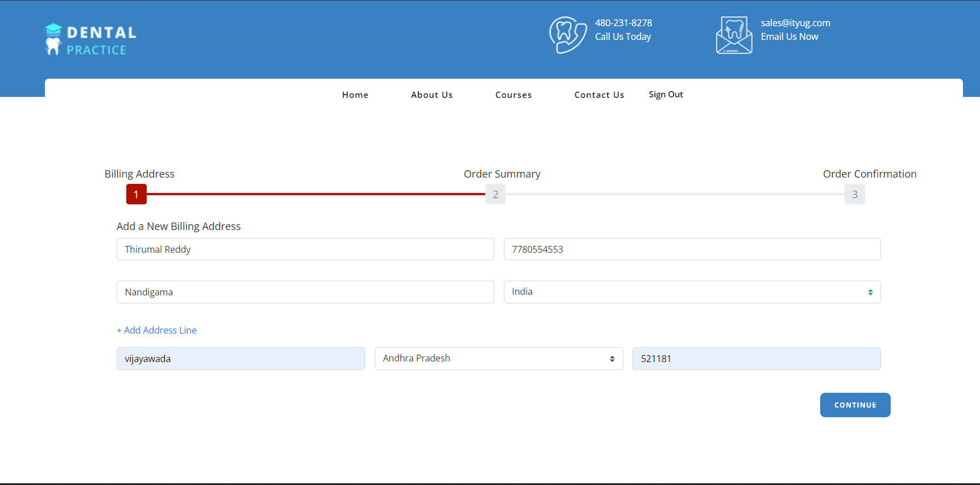Click the phone field showing 7780554553
This screenshot has width=980, height=485.
point(692,249)
